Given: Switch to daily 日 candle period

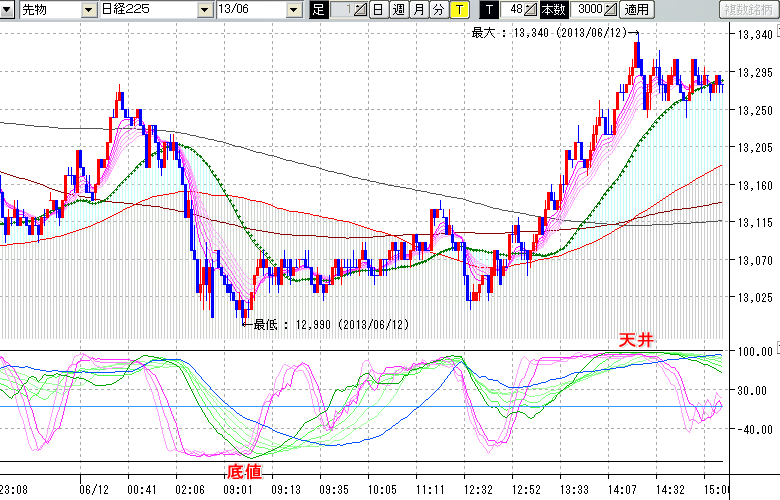Looking at the screenshot, I should (377, 10).
